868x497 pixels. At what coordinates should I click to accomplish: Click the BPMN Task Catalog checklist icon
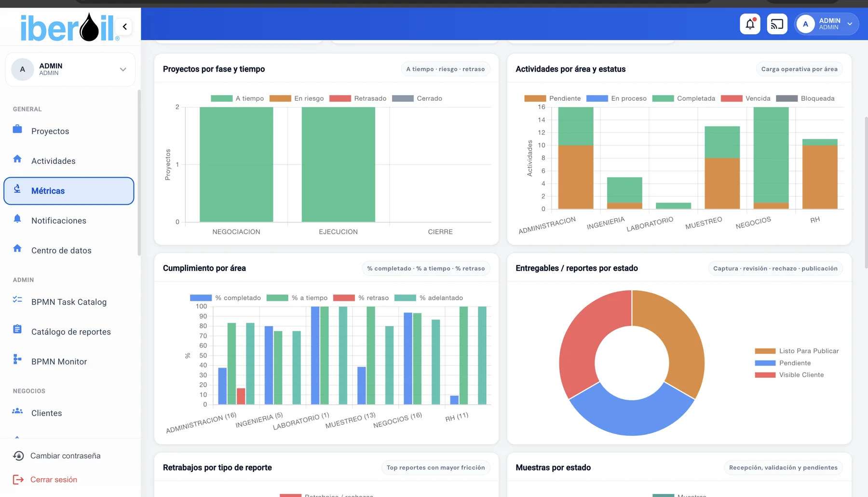[x=17, y=300]
